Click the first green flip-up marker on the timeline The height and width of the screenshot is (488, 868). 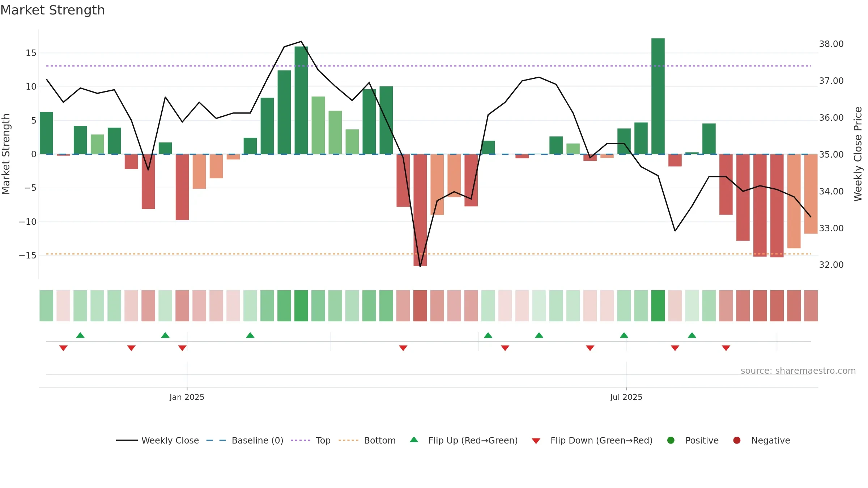(80, 335)
